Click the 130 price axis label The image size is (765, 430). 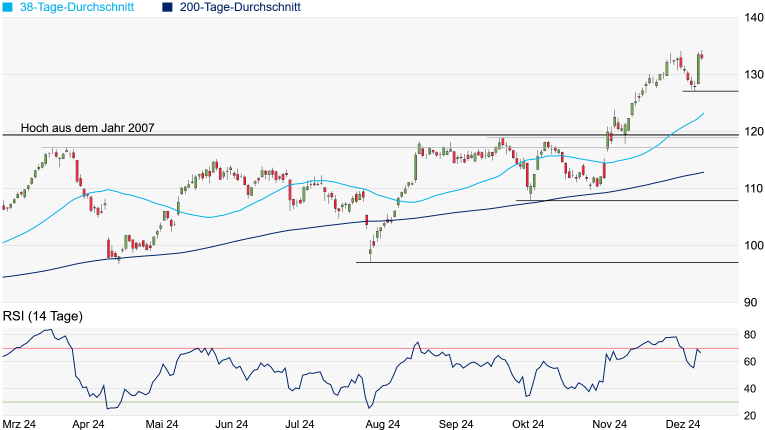(x=752, y=75)
